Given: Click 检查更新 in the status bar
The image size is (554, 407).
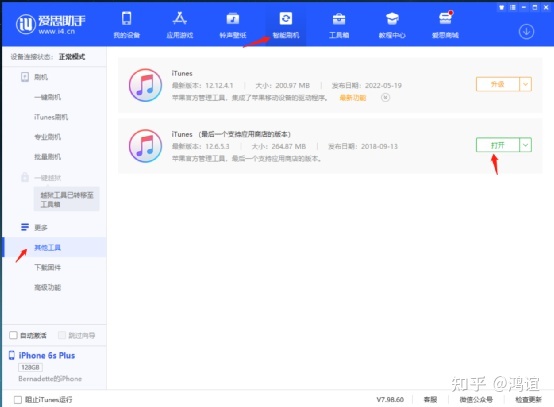Looking at the screenshot, I should point(528,400).
